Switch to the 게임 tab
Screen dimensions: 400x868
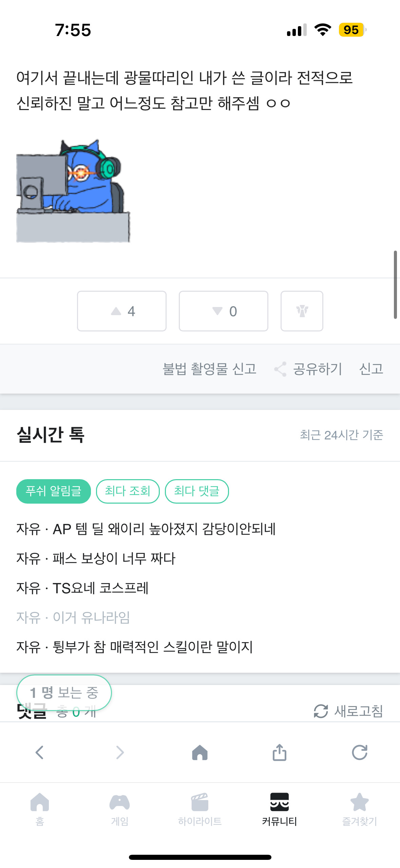119,809
